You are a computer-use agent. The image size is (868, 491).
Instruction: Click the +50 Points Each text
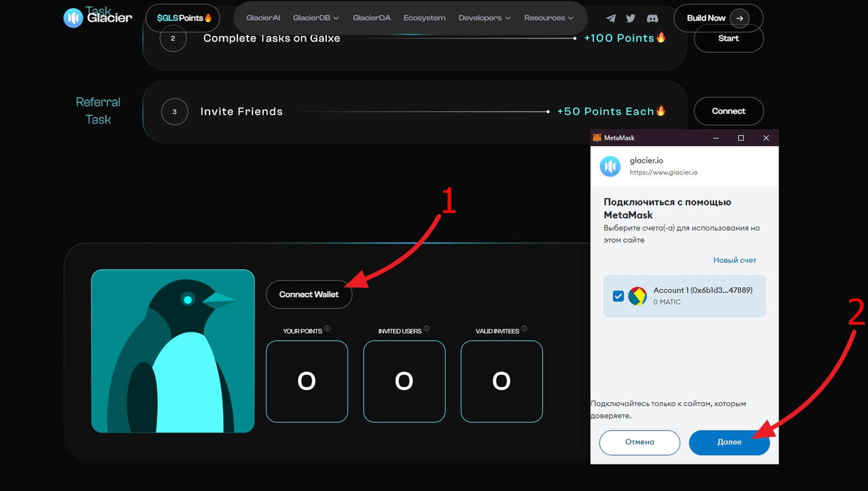tap(606, 111)
